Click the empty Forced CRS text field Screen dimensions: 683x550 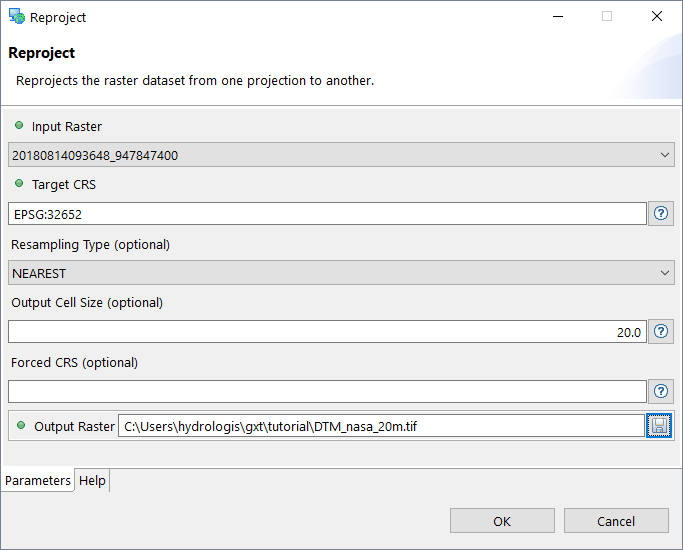click(327, 391)
